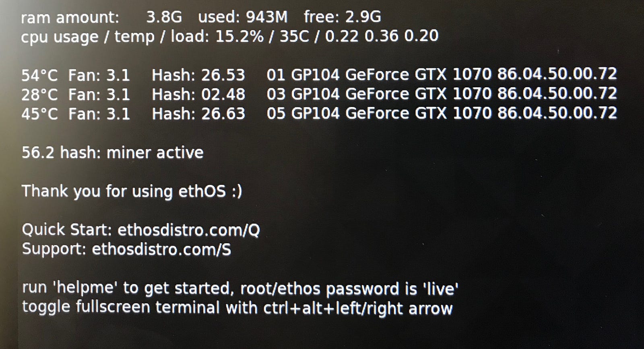Click the load averages 0.22 0.36 0.20
Image resolution: width=644 pixels, height=349 pixels.
[382, 37]
